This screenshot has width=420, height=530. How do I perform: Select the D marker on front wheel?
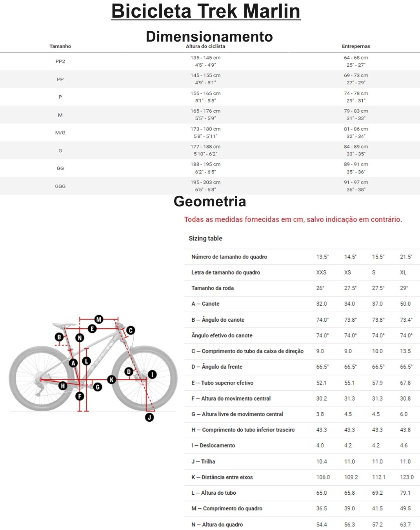tap(129, 372)
